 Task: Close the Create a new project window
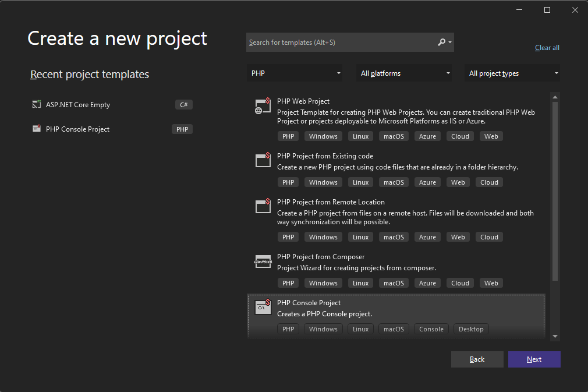point(575,10)
